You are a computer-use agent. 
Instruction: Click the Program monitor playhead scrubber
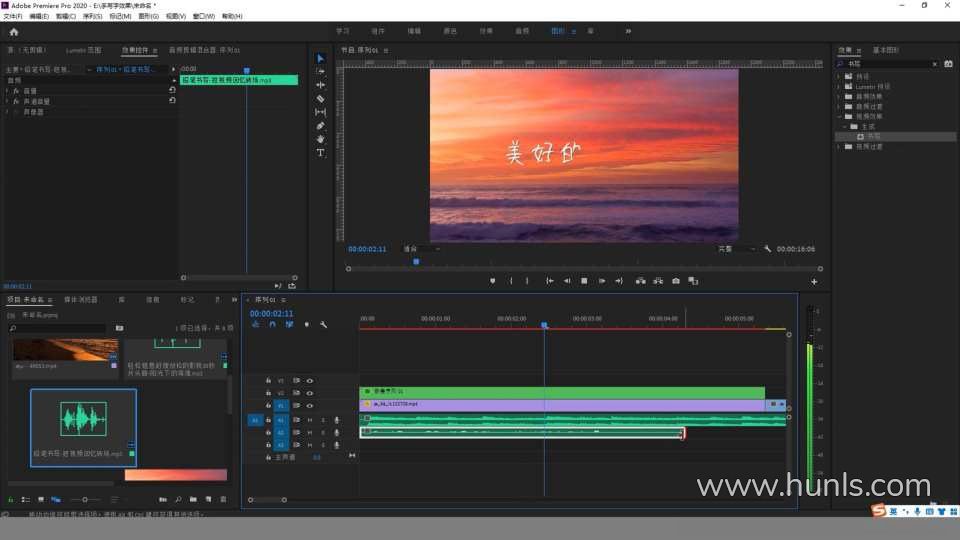416,262
